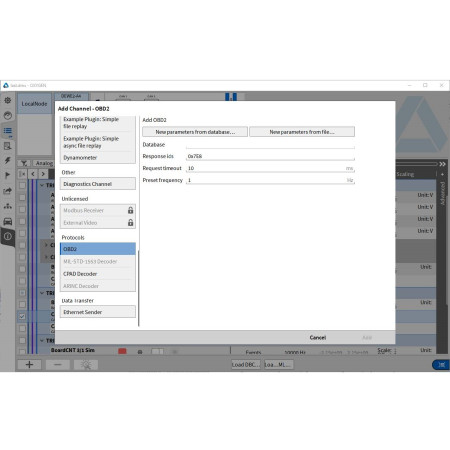Click the ARINC Decoder entry
Image resolution: width=450 pixels, height=450 pixels.
(98, 286)
